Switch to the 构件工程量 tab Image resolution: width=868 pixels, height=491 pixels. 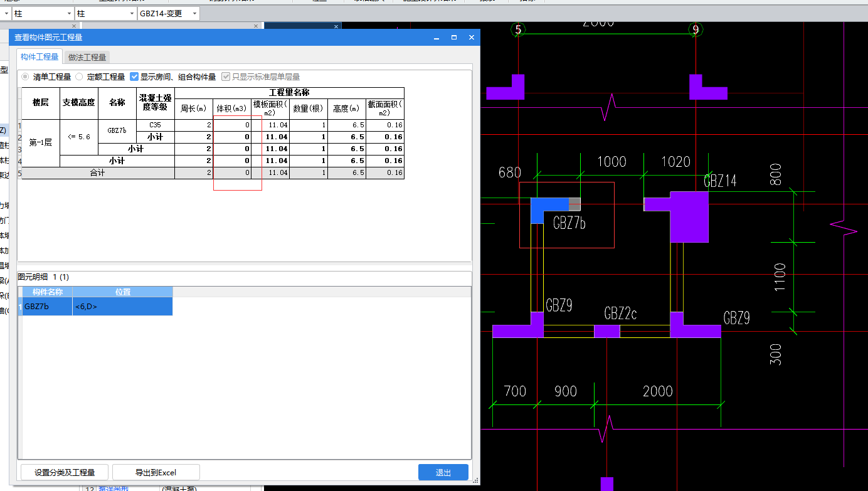pos(40,56)
